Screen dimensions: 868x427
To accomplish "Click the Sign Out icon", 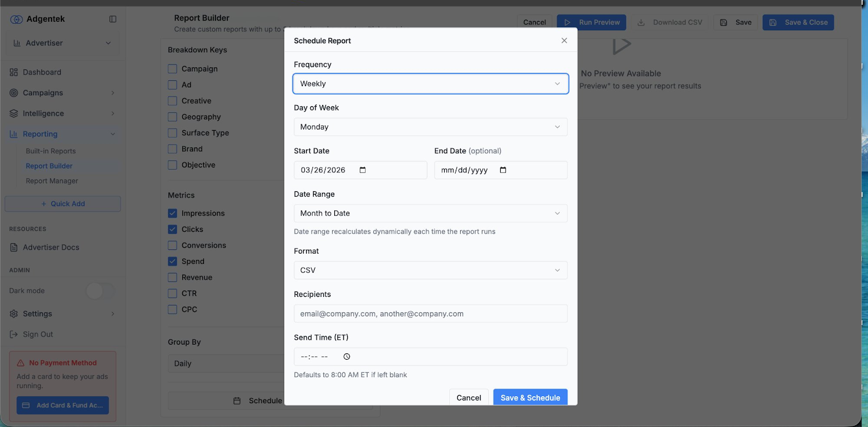I will 14,334.
